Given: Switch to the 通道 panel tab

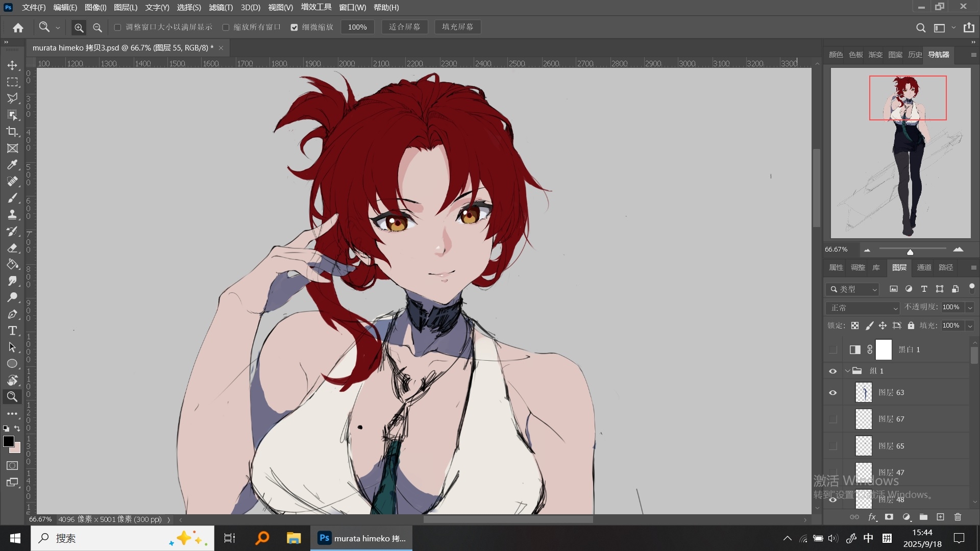Looking at the screenshot, I should pos(924,267).
